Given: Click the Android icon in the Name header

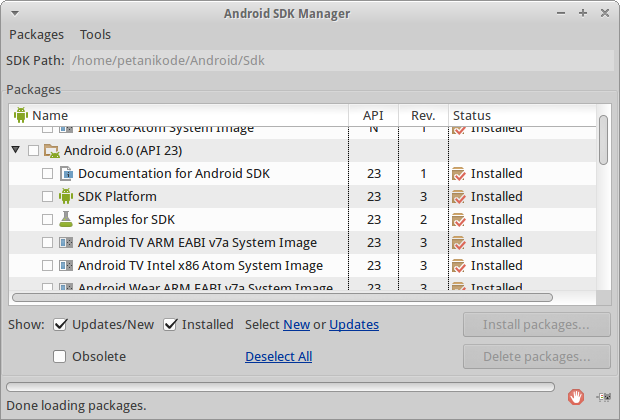Looking at the screenshot, I should (20, 115).
